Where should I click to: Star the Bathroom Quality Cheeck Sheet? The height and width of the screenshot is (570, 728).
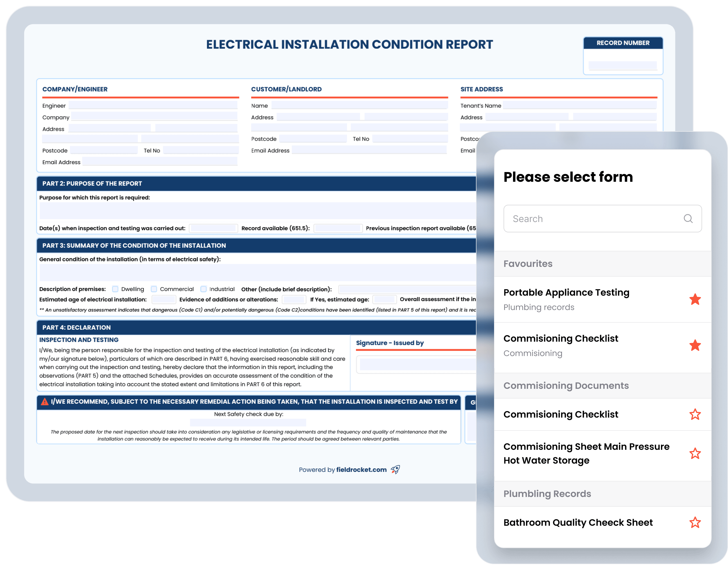pyautogui.click(x=695, y=522)
